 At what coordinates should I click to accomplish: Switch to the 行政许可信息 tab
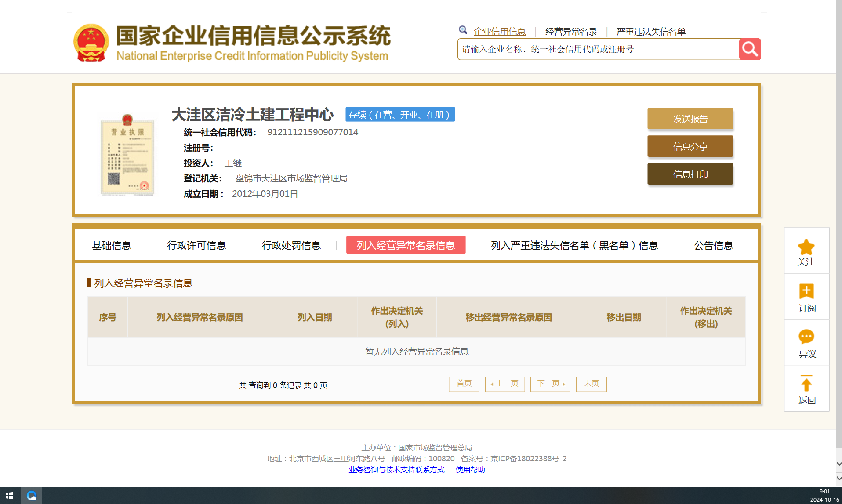196,245
